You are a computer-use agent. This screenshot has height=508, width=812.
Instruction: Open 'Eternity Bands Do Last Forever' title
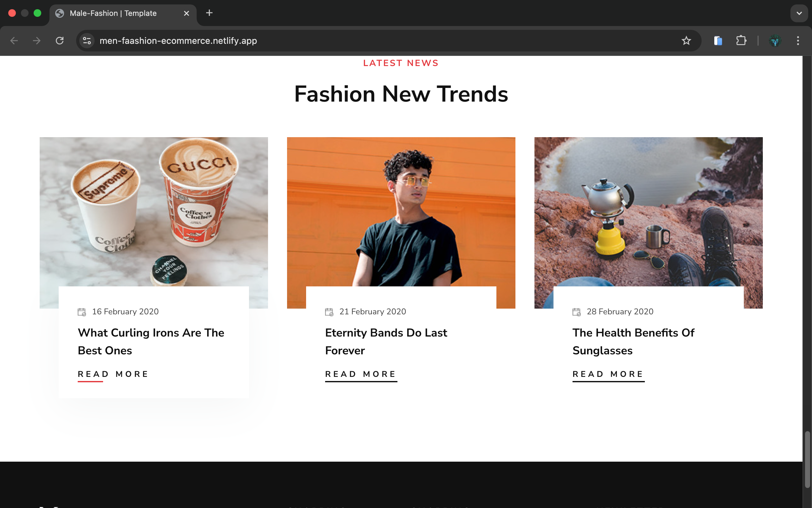386,341
